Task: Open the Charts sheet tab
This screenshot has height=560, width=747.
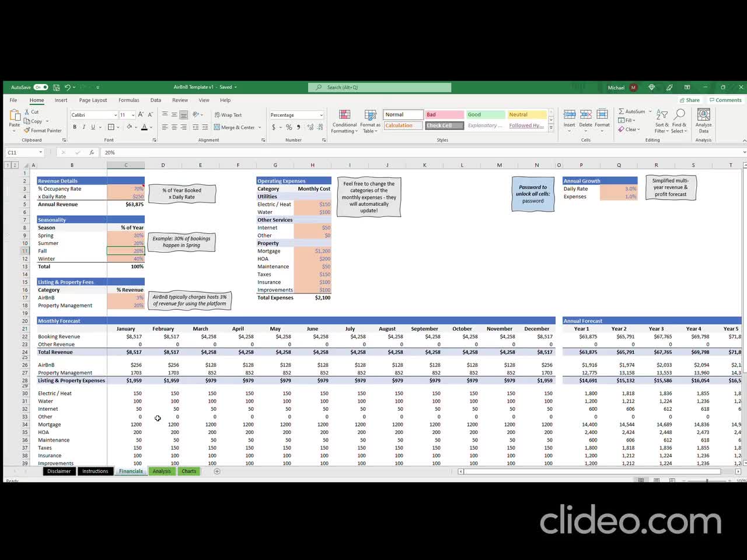Action: tap(189, 471)
